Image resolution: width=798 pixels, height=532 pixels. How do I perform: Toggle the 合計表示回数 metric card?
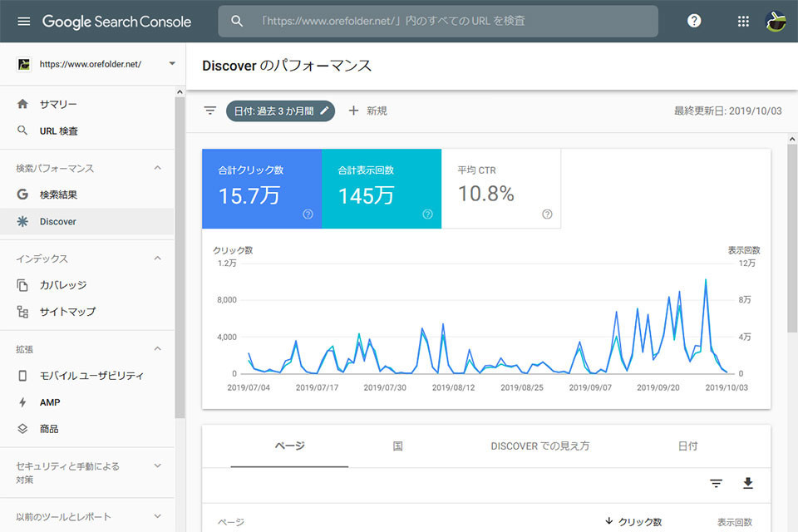point(382,189)
